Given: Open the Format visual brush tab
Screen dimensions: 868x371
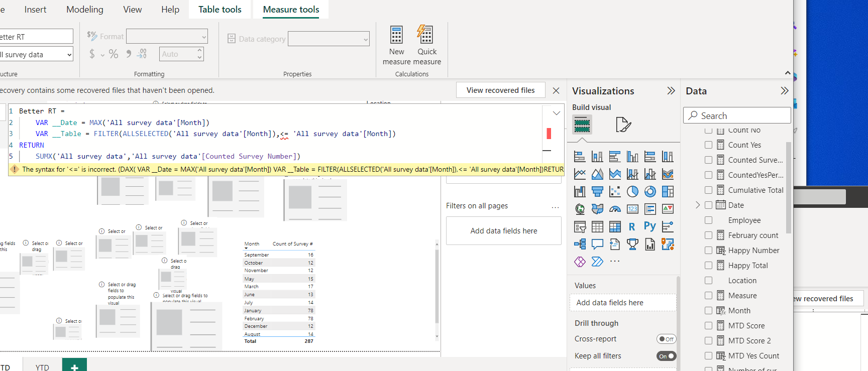Looking at the screenshot, I should pos(623,125).
